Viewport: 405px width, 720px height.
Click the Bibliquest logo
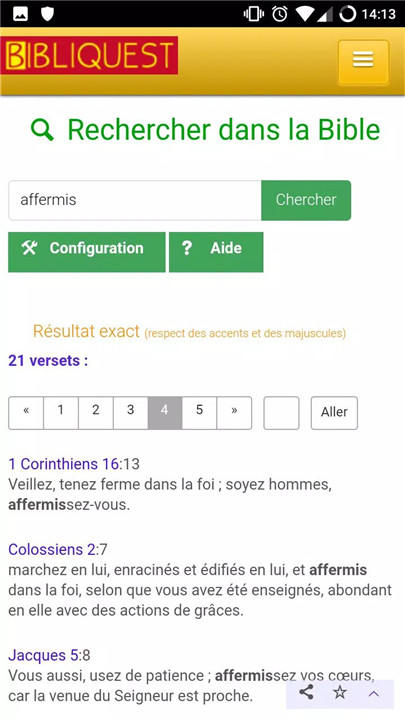click(x=89, y=55)
